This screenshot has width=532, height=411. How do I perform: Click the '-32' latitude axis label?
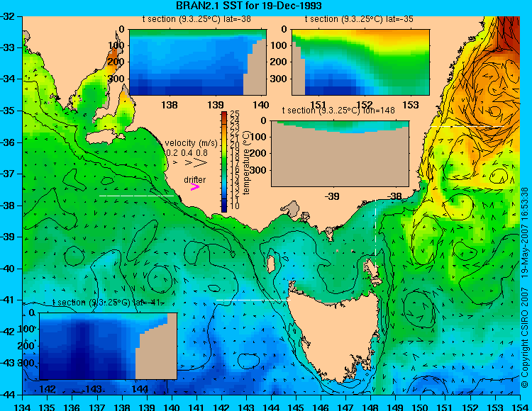coord(8,16)
